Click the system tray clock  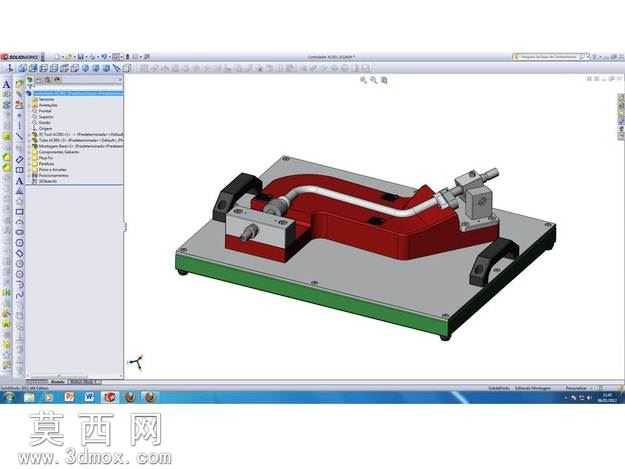click(607, 397)
